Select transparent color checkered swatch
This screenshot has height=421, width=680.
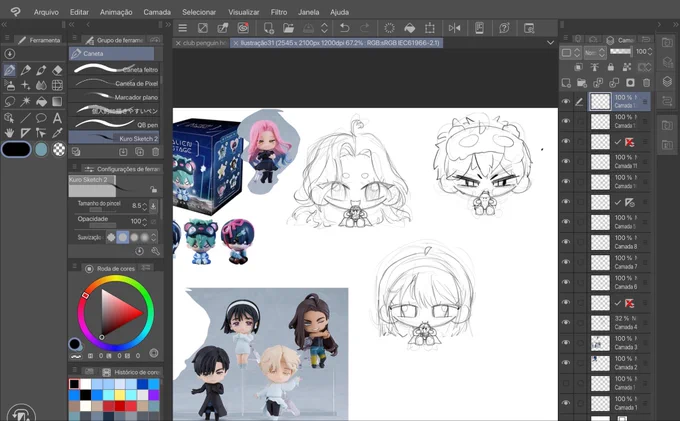click(59, 149)
